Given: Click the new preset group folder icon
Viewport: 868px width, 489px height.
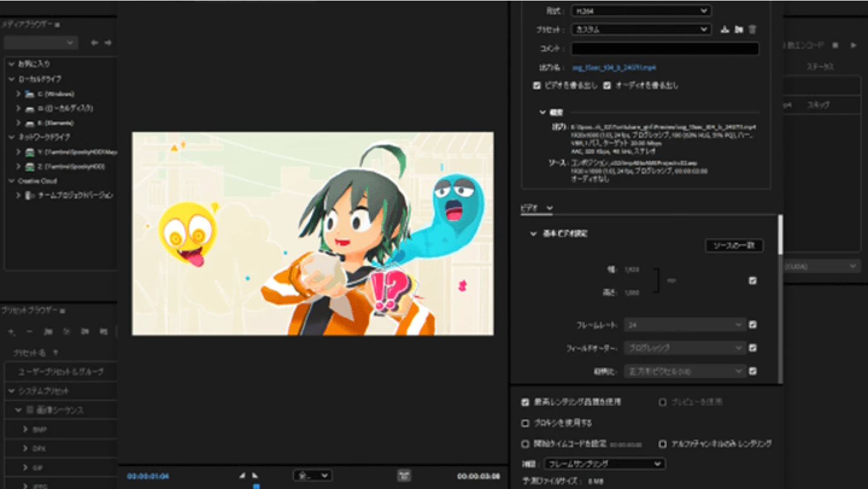Looking at the screenshot, I should (x=48, y=332).
